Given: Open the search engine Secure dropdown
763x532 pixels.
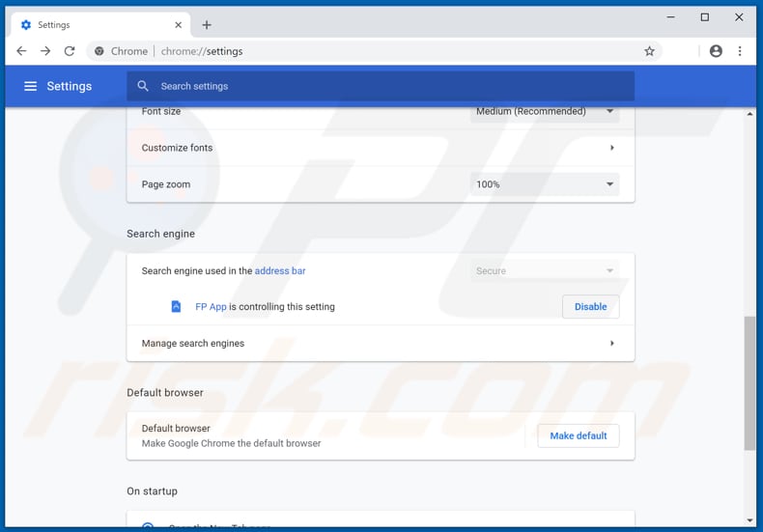Looking at the screenshot, I should (x=545, y=271).
